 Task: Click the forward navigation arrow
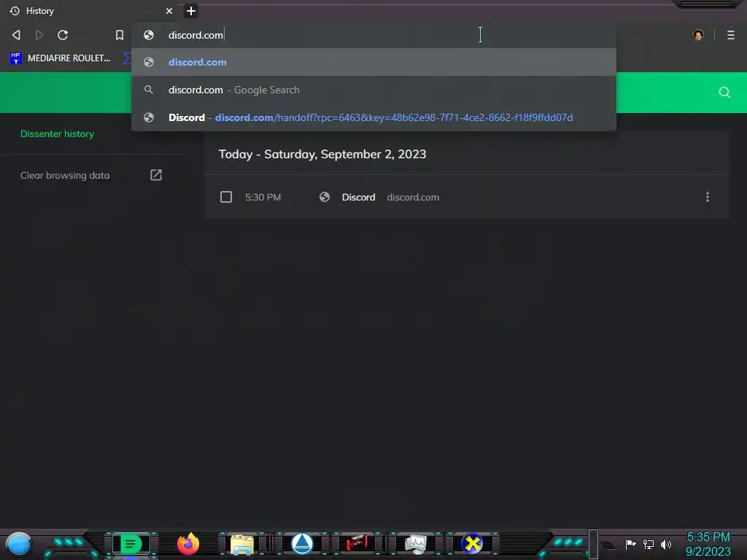(x=39, y=35)
